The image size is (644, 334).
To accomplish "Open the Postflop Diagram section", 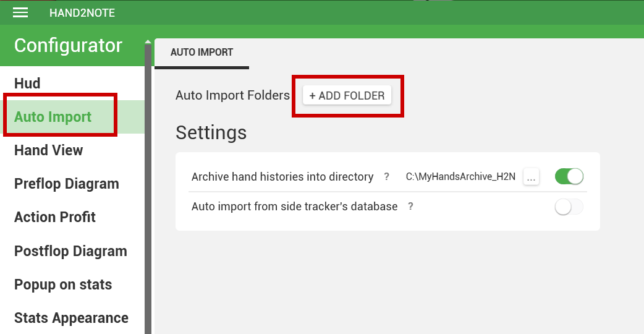I will [70, 251].
